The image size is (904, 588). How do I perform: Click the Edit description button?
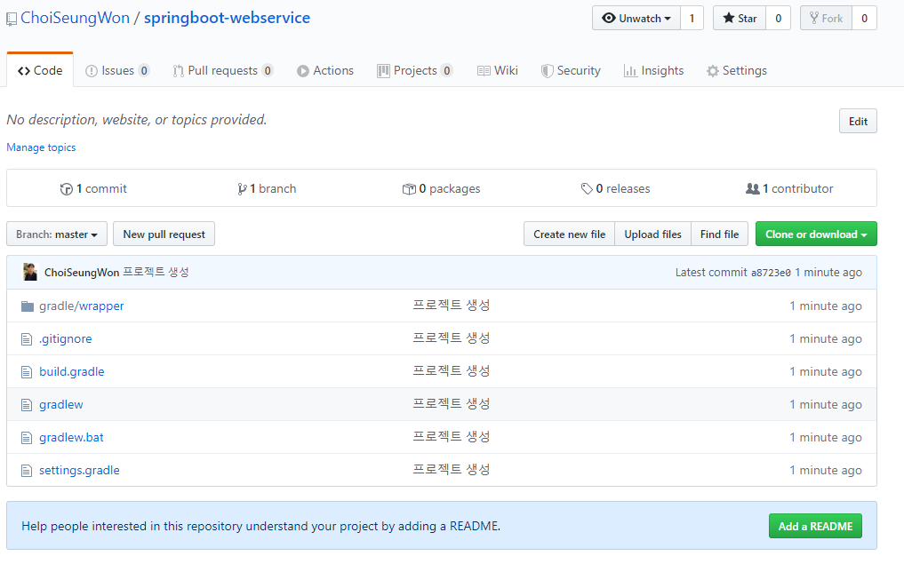click(858, 121)
